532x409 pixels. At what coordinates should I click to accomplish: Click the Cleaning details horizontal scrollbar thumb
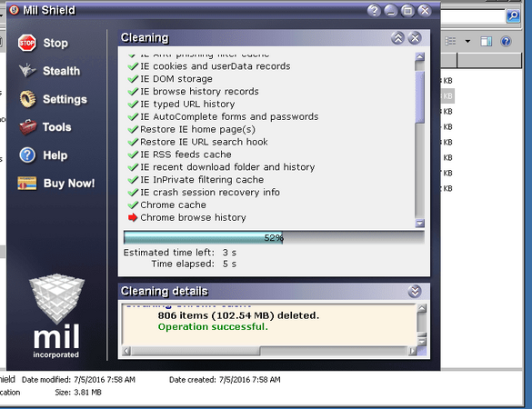pos(196,351)
